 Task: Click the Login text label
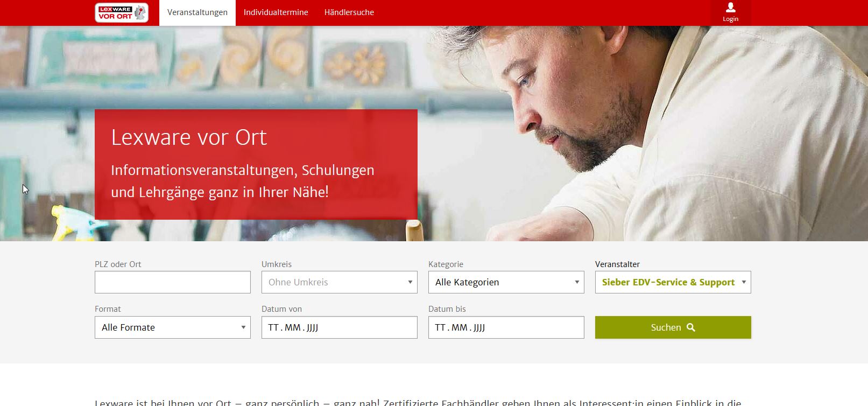(x=730, y=19)
